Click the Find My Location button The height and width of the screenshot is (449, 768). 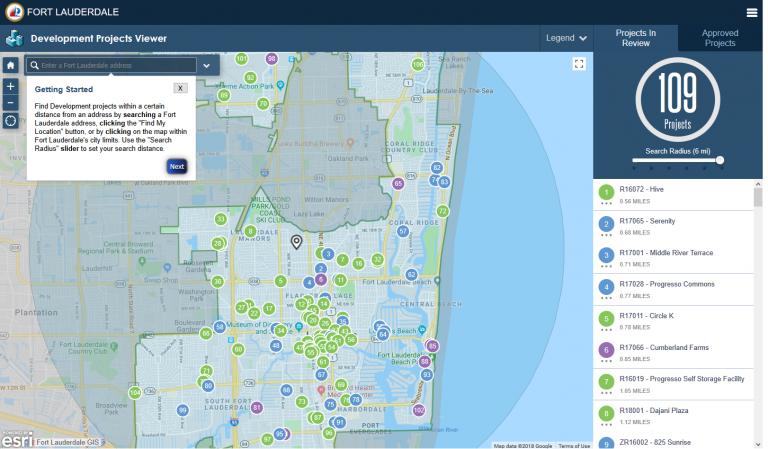tap(10, 121)
